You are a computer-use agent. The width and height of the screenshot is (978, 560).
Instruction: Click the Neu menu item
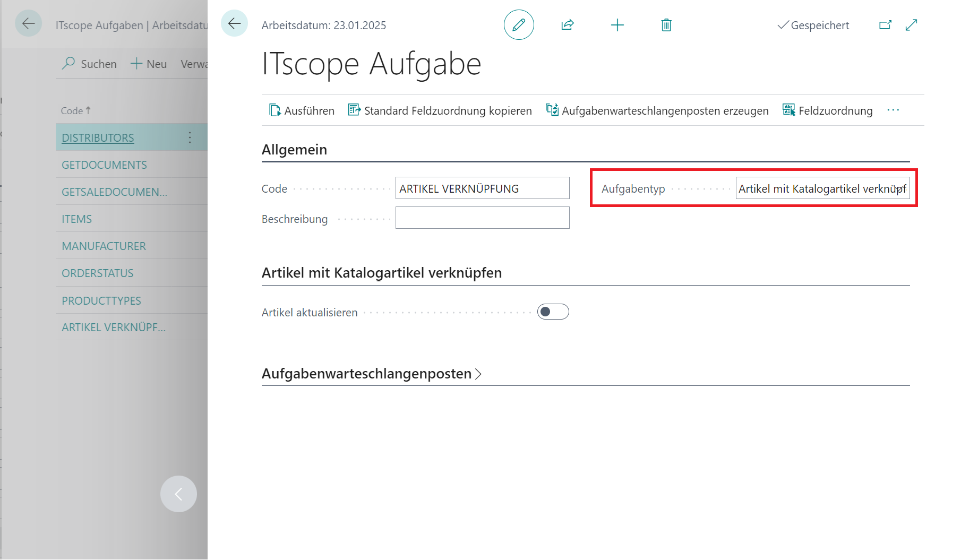pyautogui.click(x=149, y=63)
